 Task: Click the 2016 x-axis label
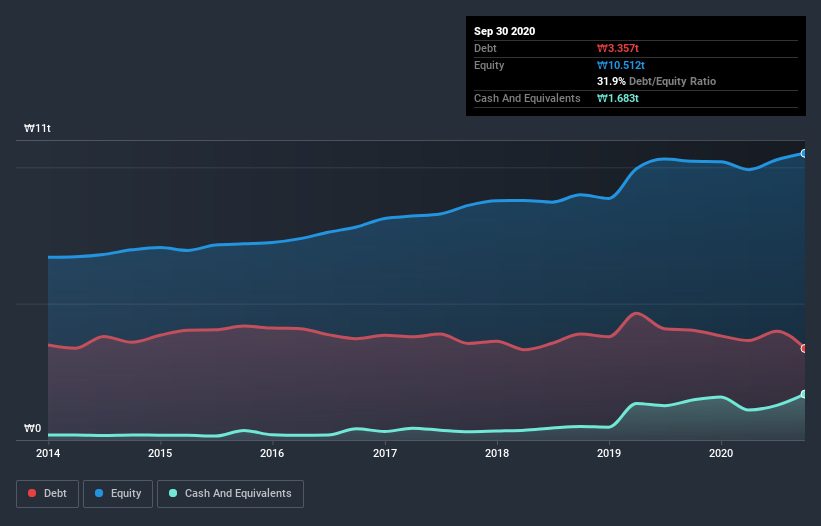coord(272,453)
